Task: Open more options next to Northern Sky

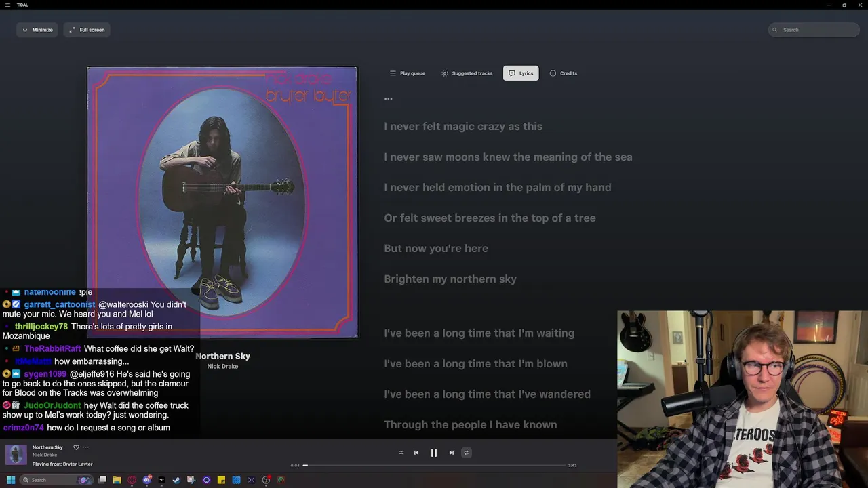Action: pos(85,447)
